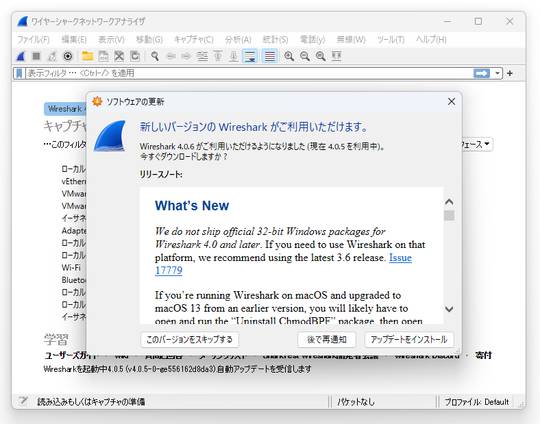
Task: Open ツール(T) menu
Action: coord(391,40)
